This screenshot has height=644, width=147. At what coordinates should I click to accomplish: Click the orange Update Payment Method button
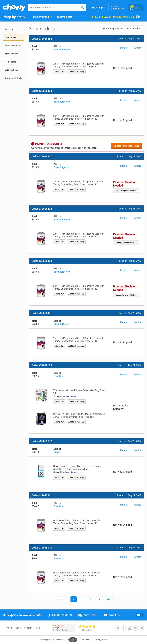(126, 146)
